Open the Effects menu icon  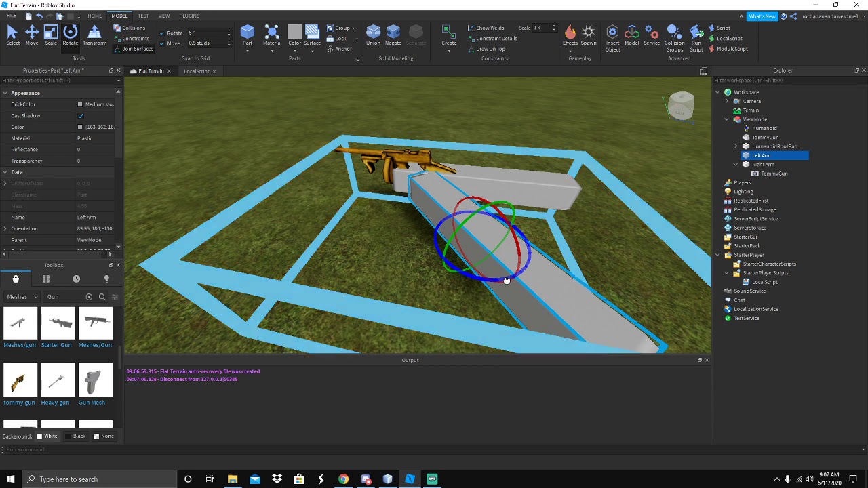point(570,35)
